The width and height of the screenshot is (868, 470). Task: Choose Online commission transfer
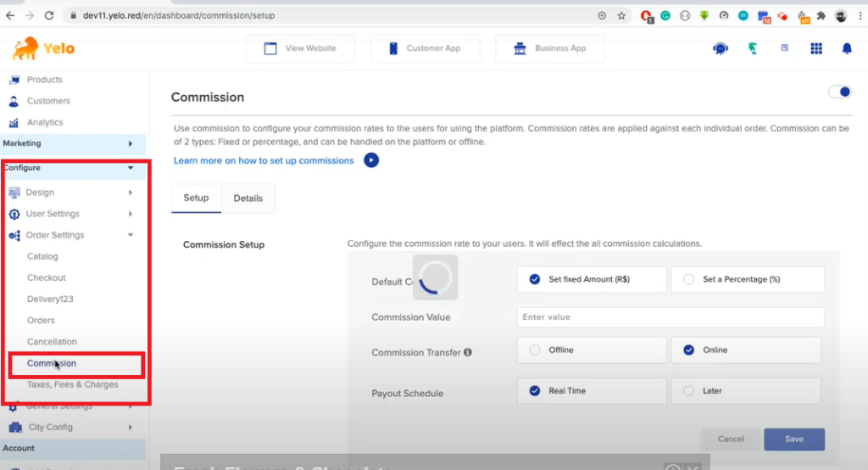tap(746, 350)
